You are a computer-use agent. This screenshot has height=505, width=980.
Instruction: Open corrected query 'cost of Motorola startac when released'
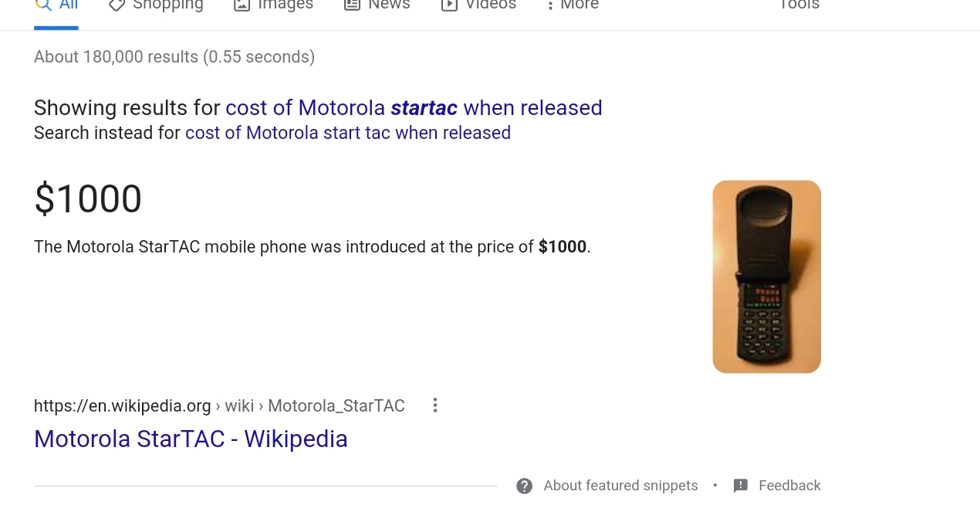[x=414, y=107]
